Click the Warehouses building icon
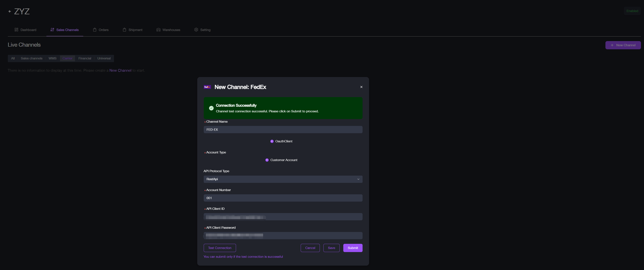Viewport: 644px width, 270px height. [x=158, y=30]
